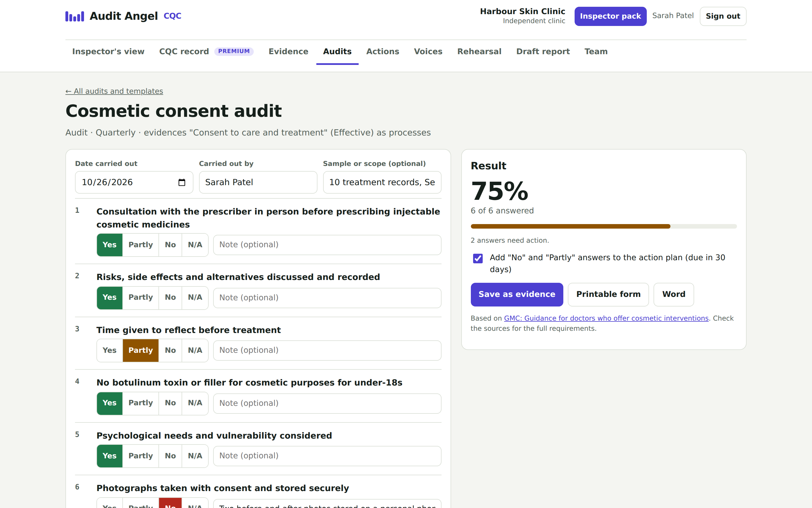
Task: Edit the Carried out by field
Action: [258, 182]
